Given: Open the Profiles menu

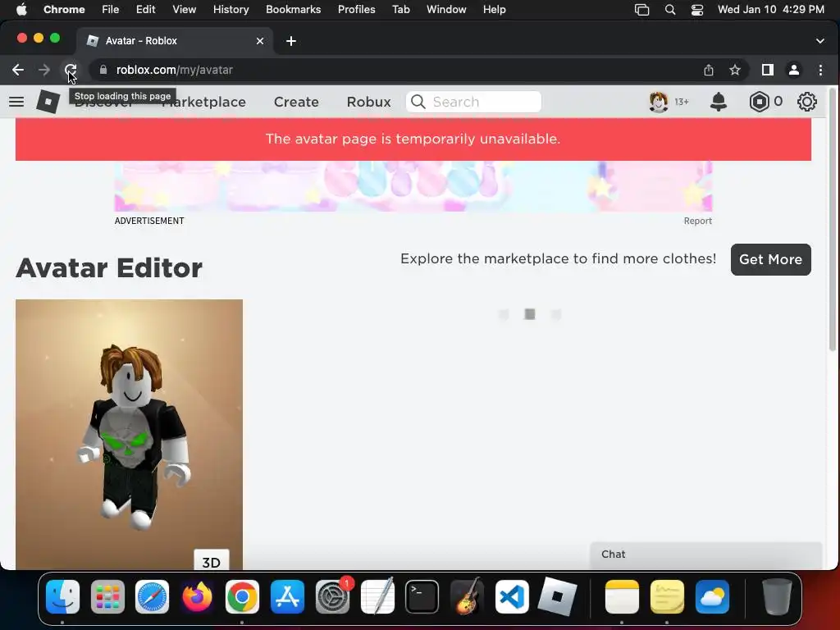Looking at the screenshot, I should coord(356,9).
